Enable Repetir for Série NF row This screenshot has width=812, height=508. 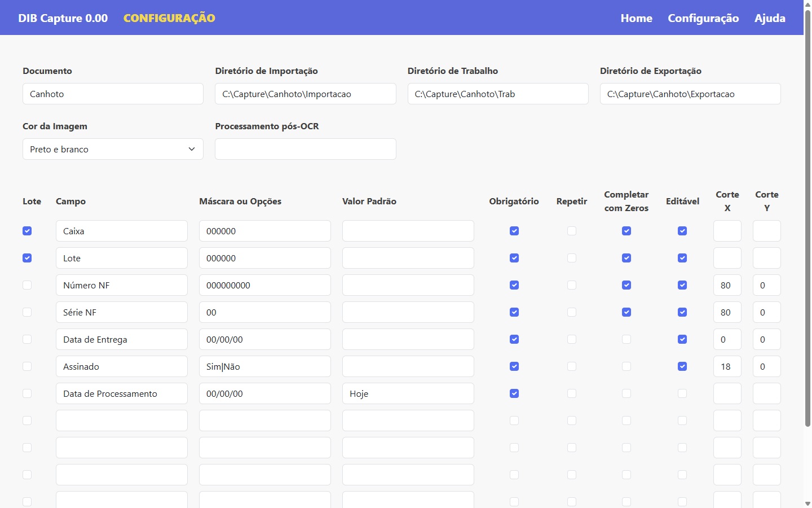572,312
